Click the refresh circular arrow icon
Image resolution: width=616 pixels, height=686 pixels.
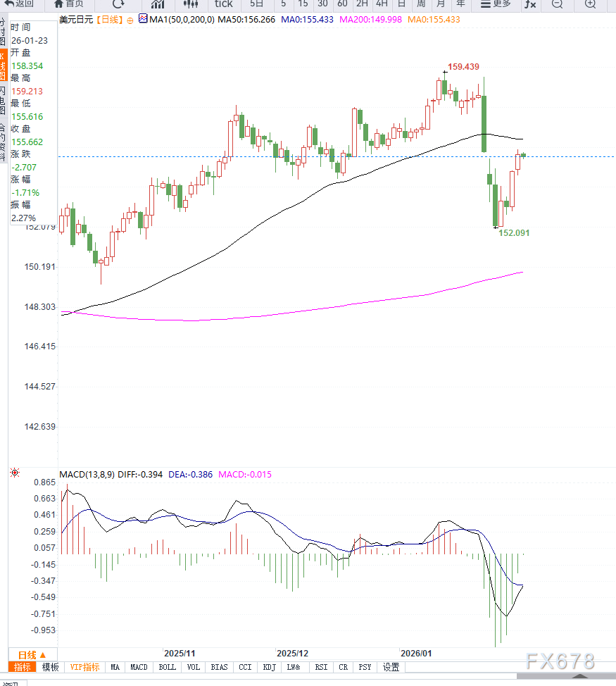[118, 4]
